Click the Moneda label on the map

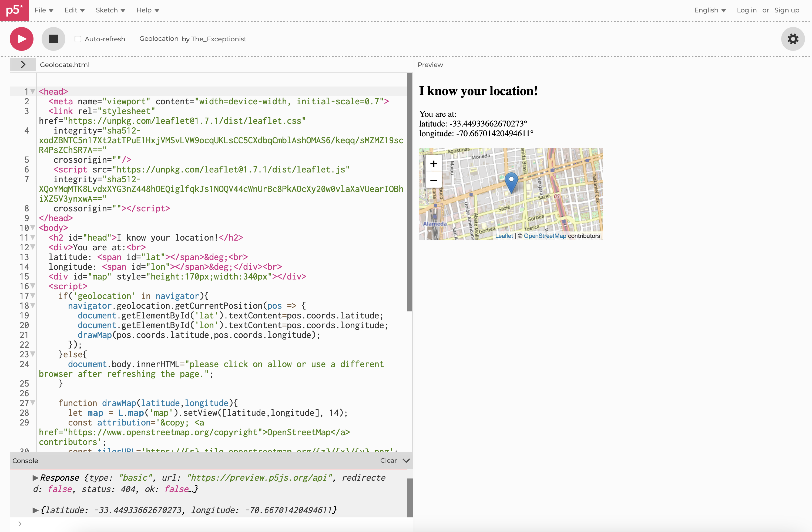click(x=481, y=157)
